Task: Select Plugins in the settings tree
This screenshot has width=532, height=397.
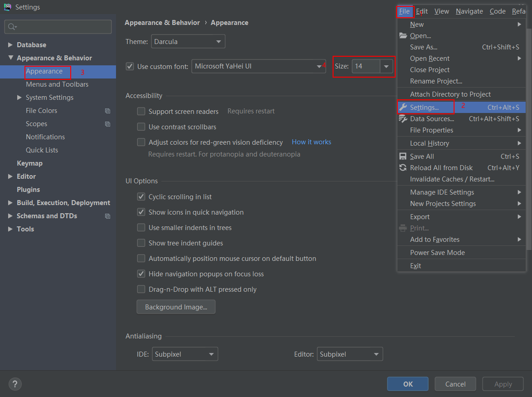Action: [28, 190]
